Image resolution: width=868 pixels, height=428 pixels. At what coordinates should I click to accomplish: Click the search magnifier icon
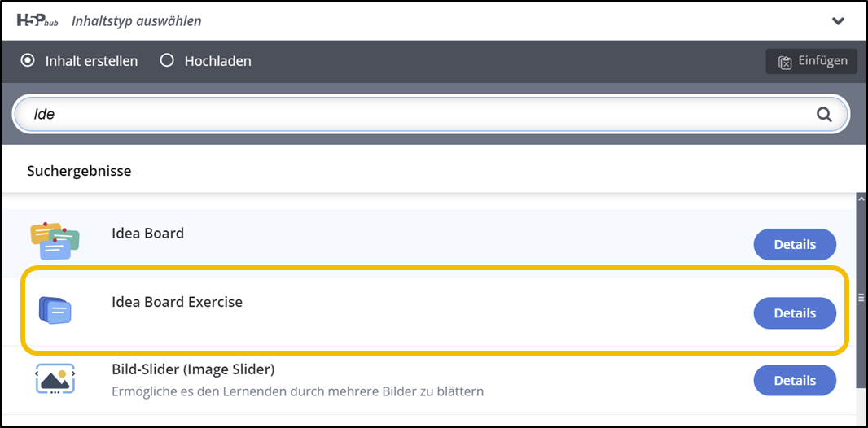[x=824, y=115]
